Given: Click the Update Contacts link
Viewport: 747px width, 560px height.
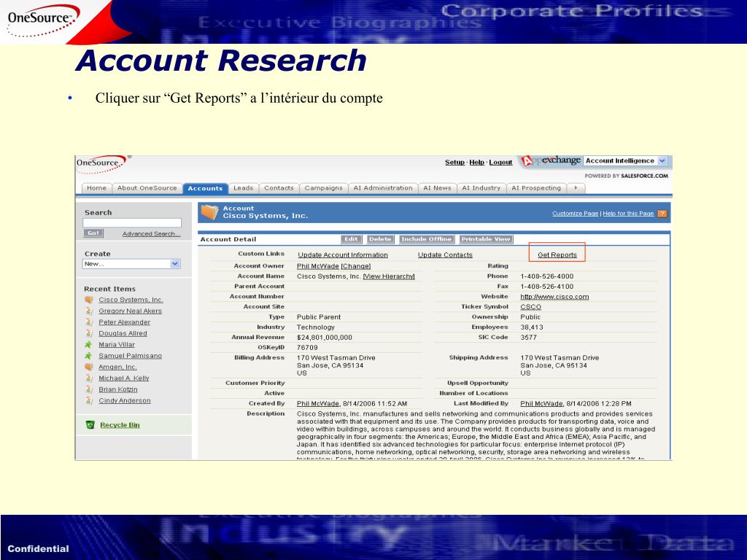Looking at the screenshot, I should tap(445, 254).
